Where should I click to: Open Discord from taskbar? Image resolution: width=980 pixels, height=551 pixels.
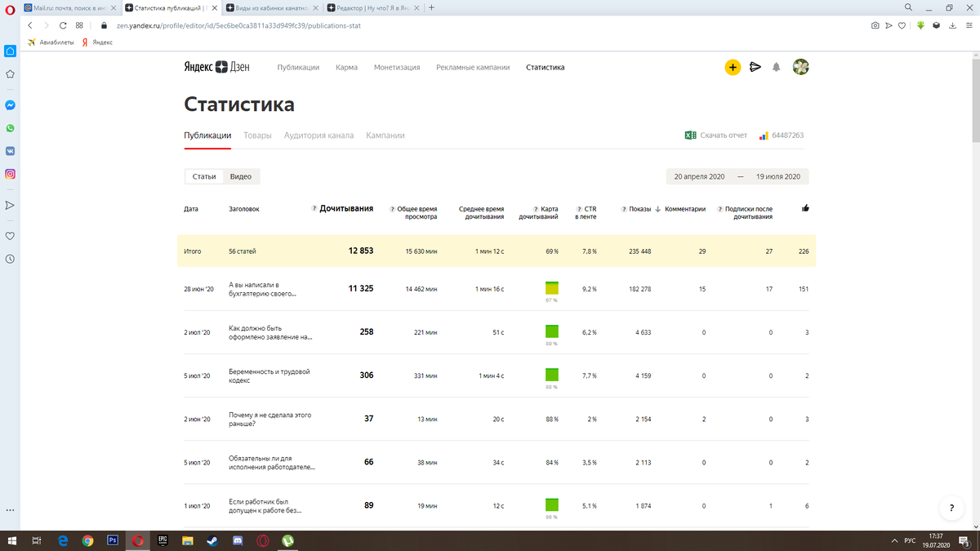tap(237, 540)
